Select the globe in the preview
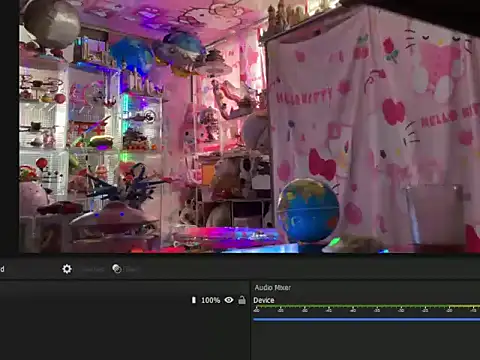 tap(308, 211)
